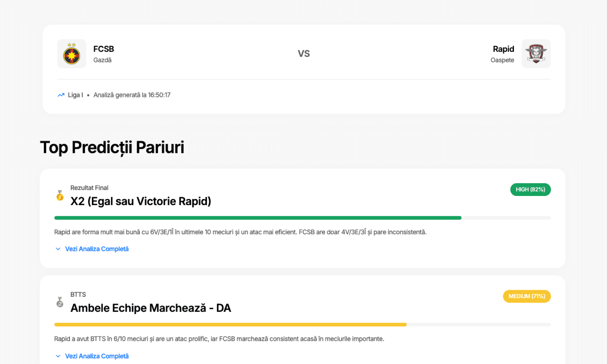Viewport: 607px width, 364px height.
Task: Select the Liga I league label
Action: pos(75,95)
